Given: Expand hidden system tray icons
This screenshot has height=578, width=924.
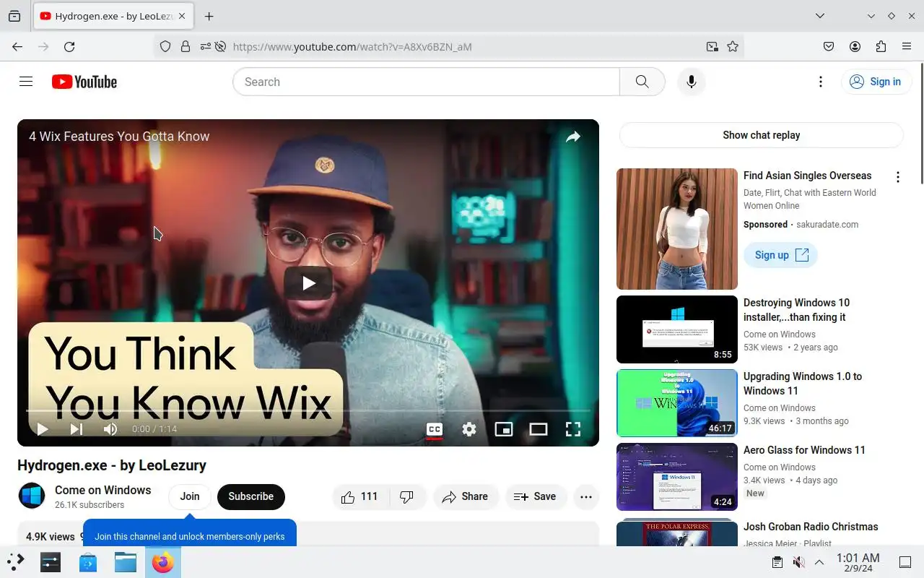Looking at the screenshot, I should point(819,562).
